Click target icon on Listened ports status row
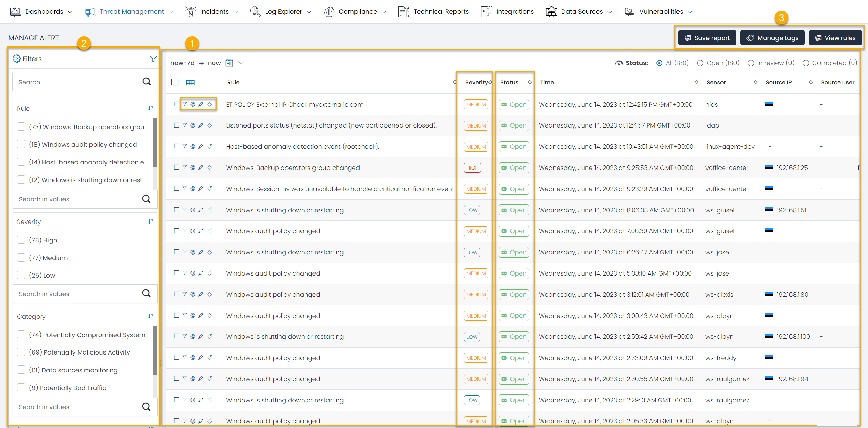This screenshot has height=428, width=868. 193,125
